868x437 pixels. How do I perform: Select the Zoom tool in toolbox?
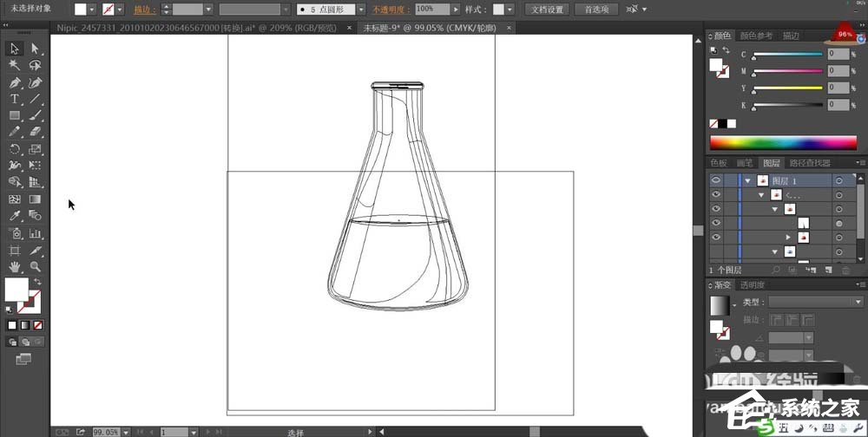[36, 267]
